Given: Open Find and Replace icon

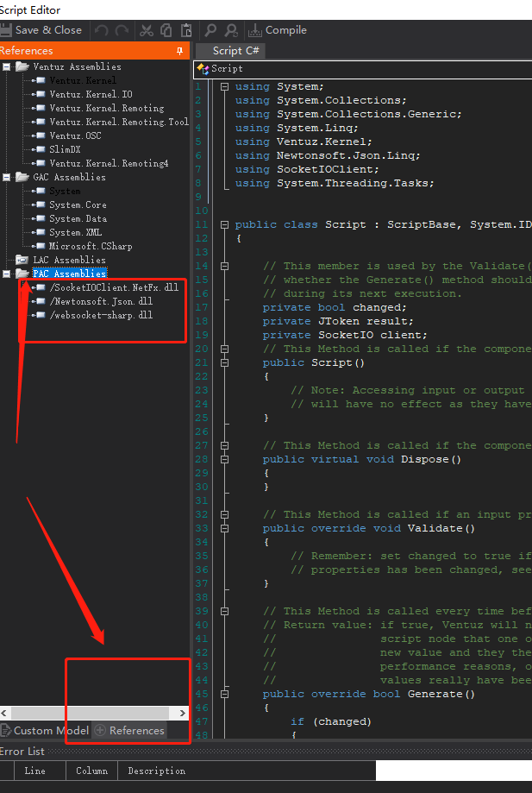Looking at the screenshot, I should point(231,30).
